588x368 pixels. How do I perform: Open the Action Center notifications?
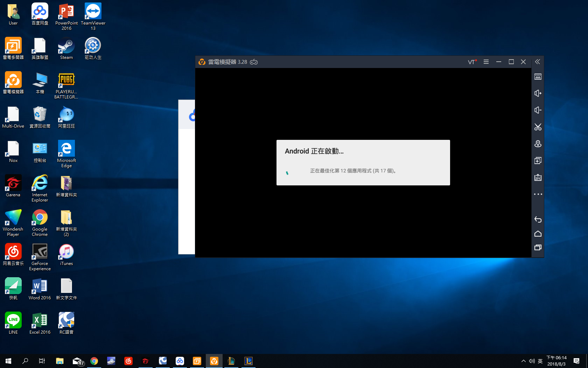click(576, 361)
